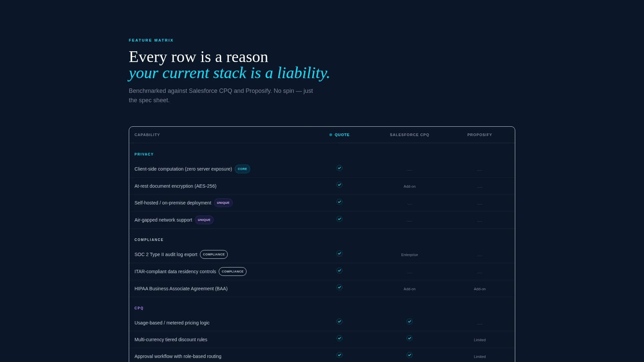644x362 pixels.
Task: Select the QUOTE column header
Action: click(342, 135)
